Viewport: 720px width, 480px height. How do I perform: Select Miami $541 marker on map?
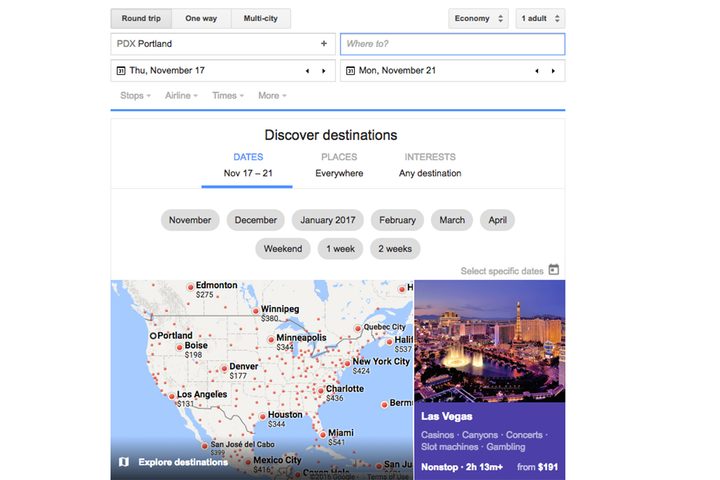click(323, 435)
